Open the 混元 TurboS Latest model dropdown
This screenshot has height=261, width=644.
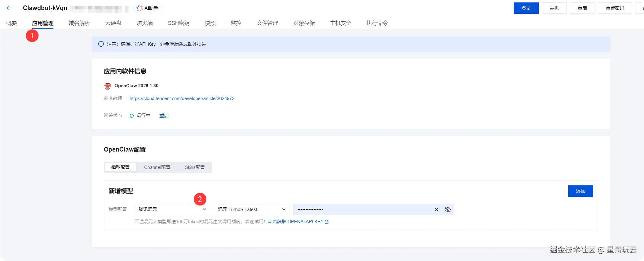(x=252, y=209)
